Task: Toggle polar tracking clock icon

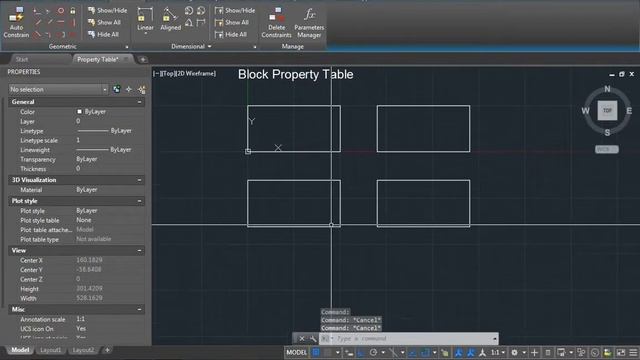Action: coord(373,352)
